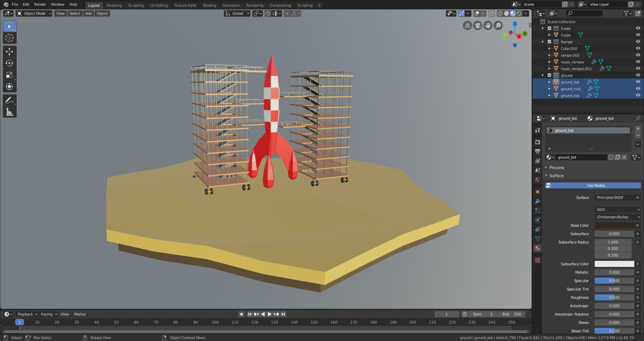Click the zoom view magnifier icon
Viewport: 644px width, 341px height.
[498, 25]
